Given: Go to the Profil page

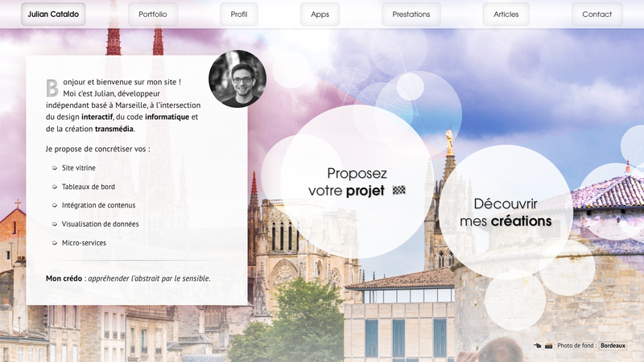Looking at the screenshot, I should (239, 14).
